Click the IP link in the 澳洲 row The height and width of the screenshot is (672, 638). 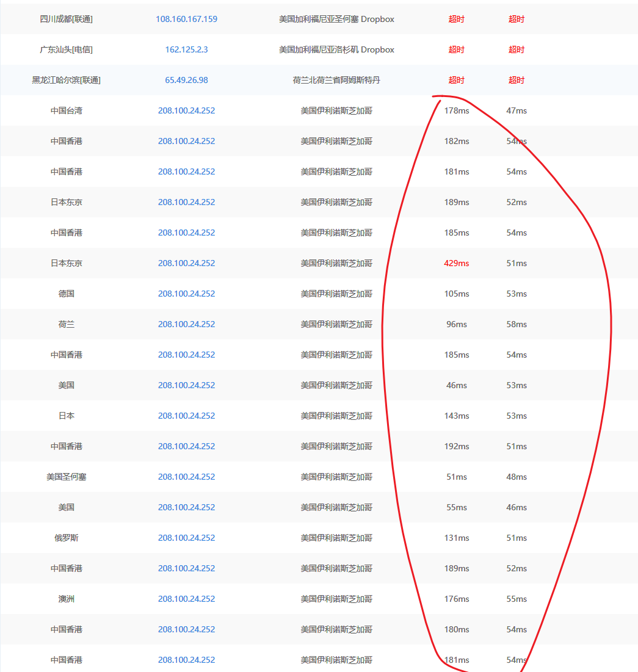(x=186, y=599)
